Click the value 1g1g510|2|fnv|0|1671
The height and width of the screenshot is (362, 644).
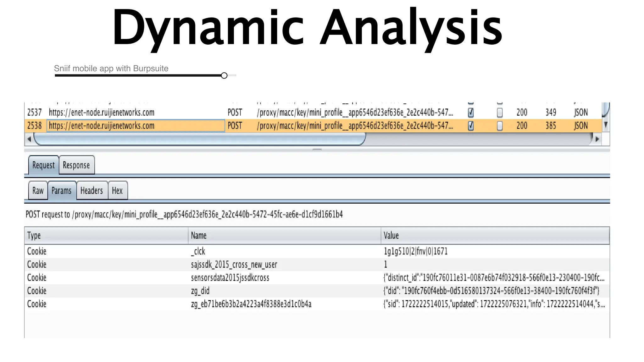pyautogui.click(x=416, y=251)
